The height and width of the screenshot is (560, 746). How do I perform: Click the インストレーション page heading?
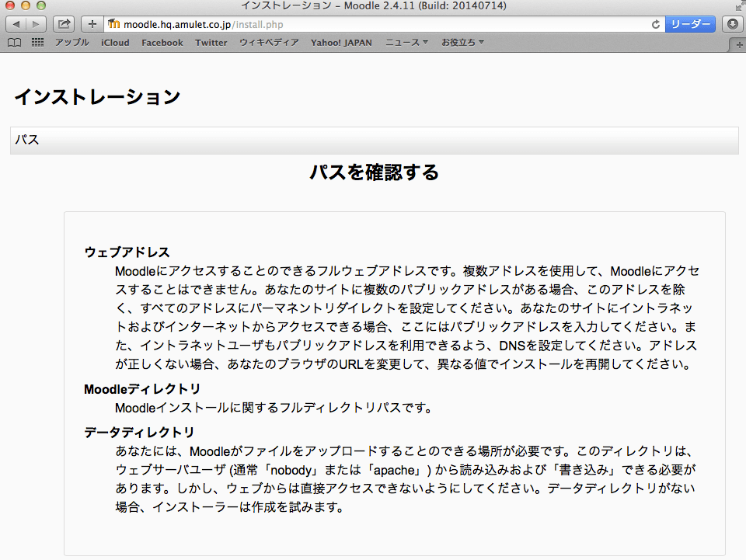[98, 97]
